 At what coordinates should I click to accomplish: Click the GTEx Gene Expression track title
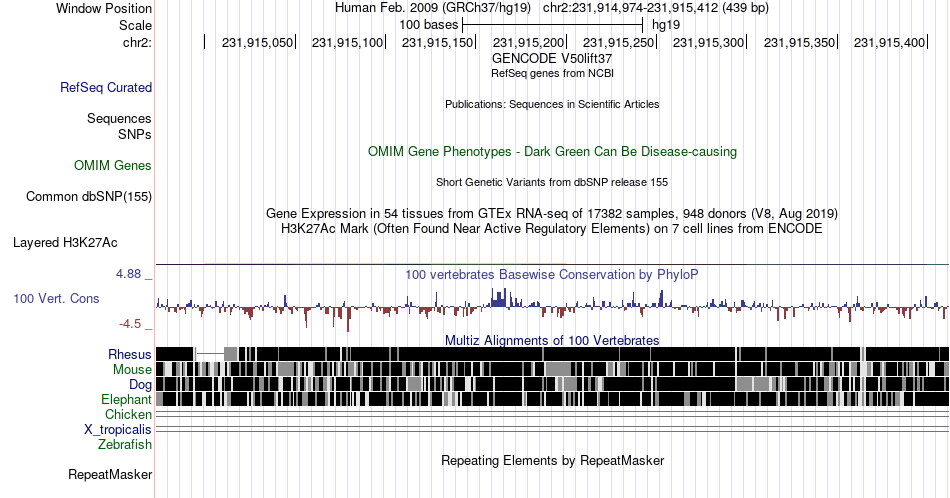pos(552,213)
